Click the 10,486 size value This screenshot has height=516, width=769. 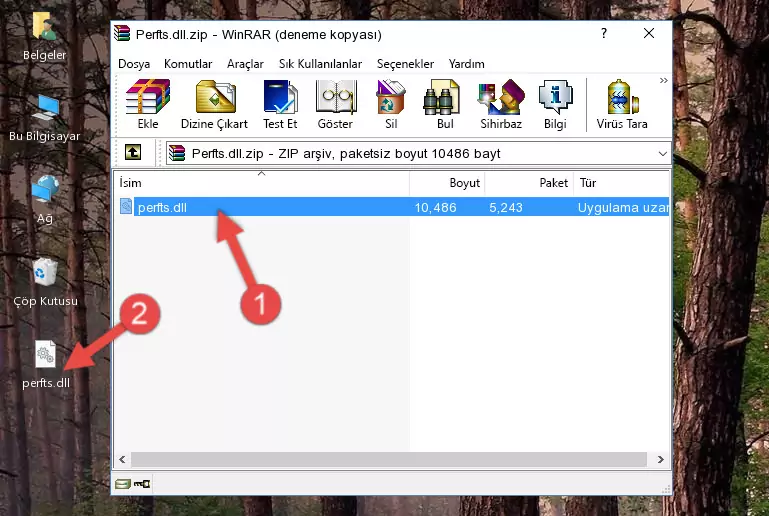tap(436, 207)
